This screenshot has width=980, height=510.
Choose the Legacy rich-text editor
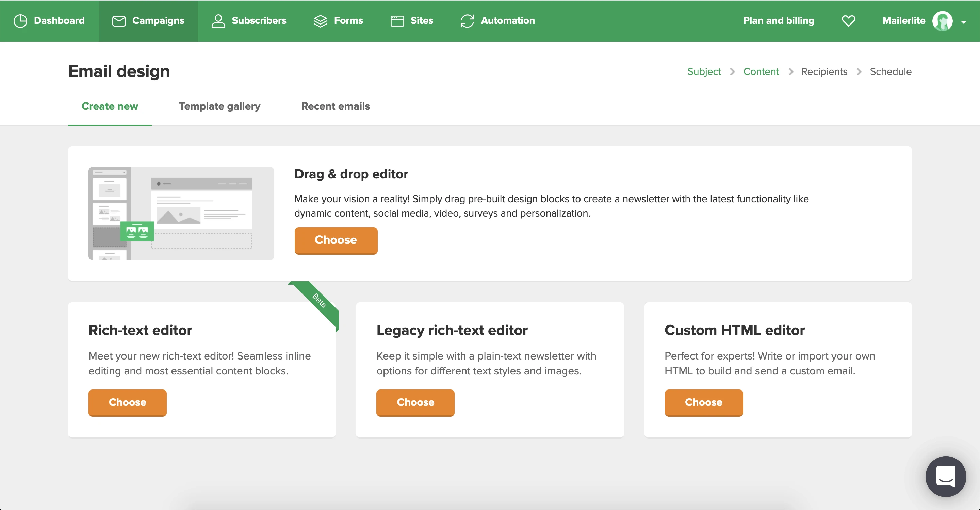[x=415, y=402]
